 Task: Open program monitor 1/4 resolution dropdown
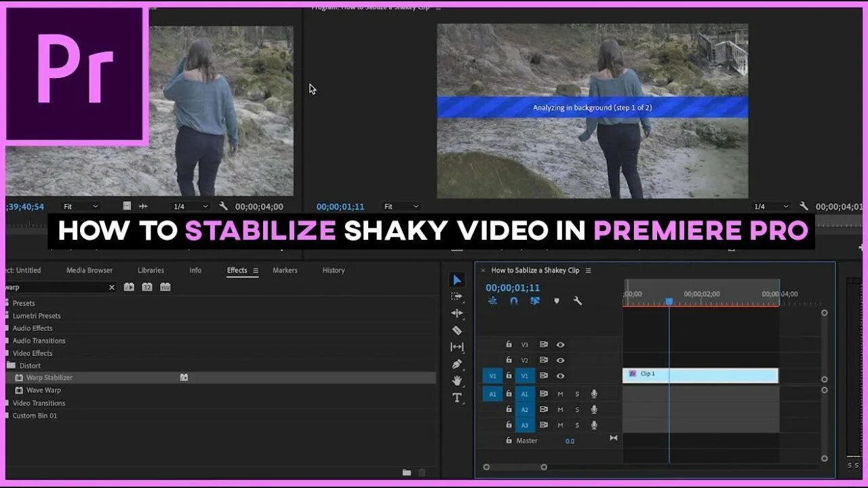coord(771,207)
